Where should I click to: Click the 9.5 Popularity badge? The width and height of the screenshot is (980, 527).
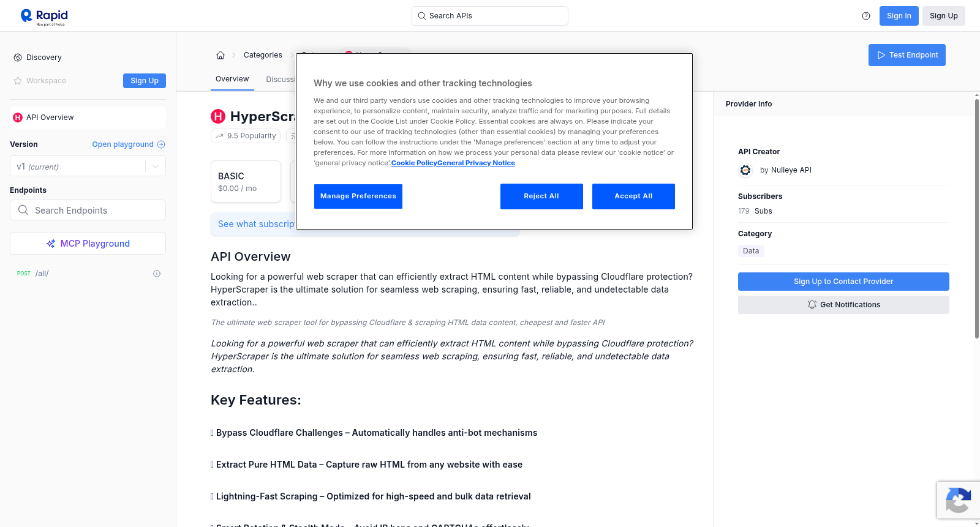pyautogui.click(x=246, y=136)
